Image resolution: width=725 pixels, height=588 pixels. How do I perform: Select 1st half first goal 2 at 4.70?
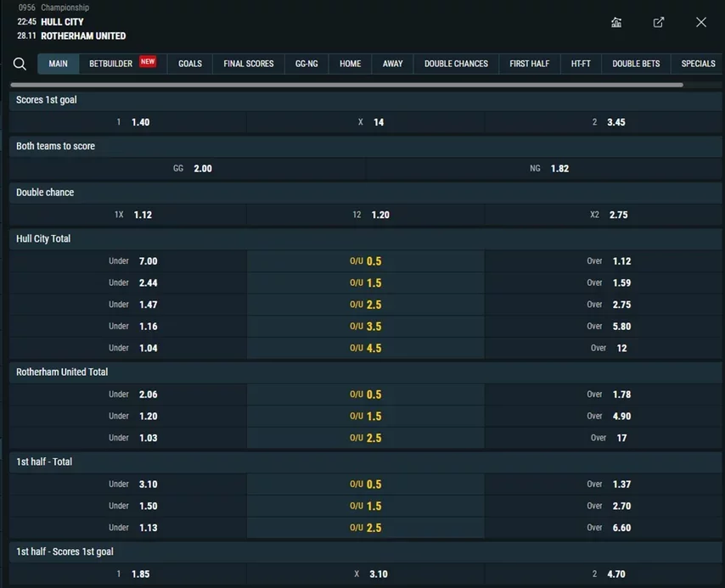[604, 574]
